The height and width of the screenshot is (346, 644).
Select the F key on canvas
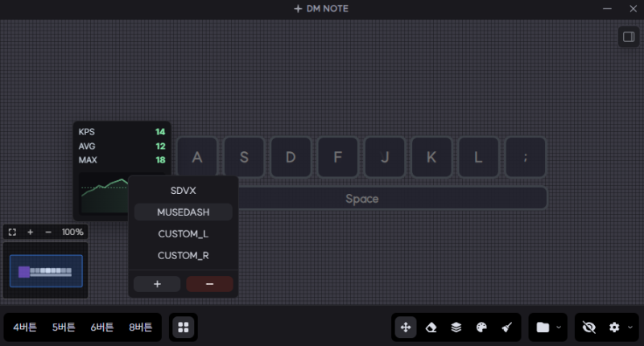click(337, 157)
